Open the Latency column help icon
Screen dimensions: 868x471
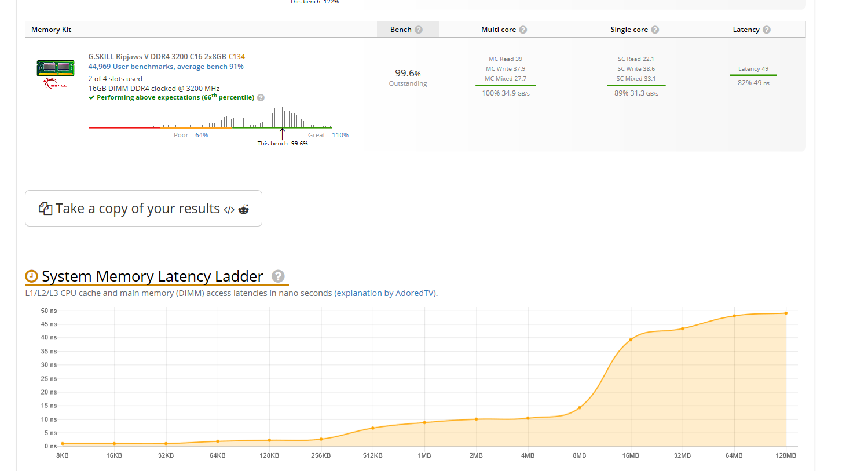(767, 30)
